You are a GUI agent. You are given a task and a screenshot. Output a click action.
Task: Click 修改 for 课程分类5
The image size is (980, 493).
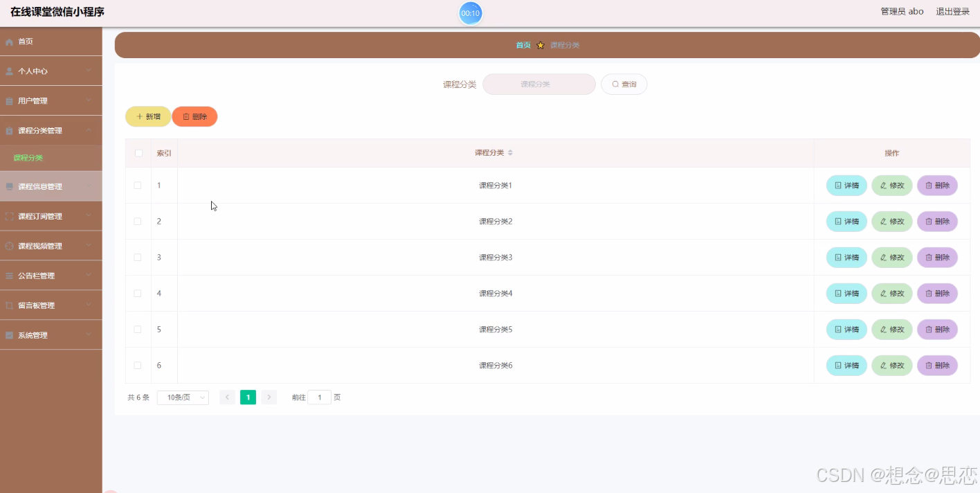[892, 330]
